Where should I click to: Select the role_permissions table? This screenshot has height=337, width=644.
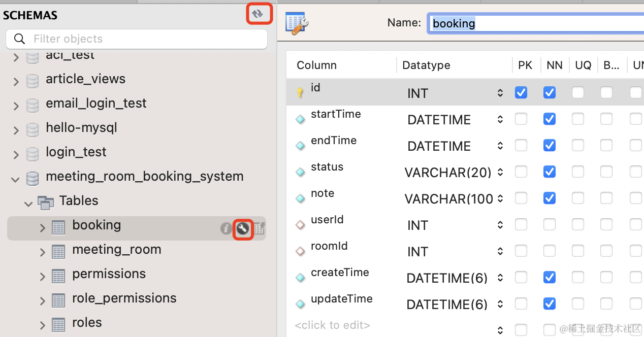pyautogui.click(x=124, y=298)
